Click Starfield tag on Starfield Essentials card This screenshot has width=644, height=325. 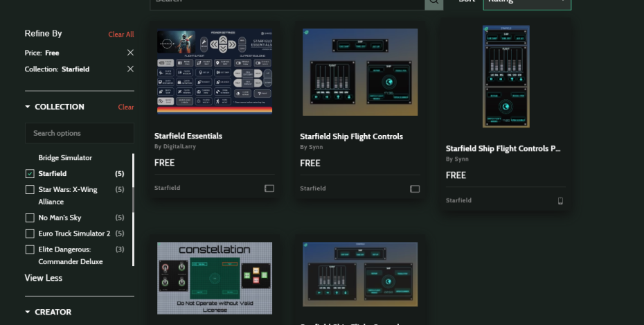click(167, 188)
